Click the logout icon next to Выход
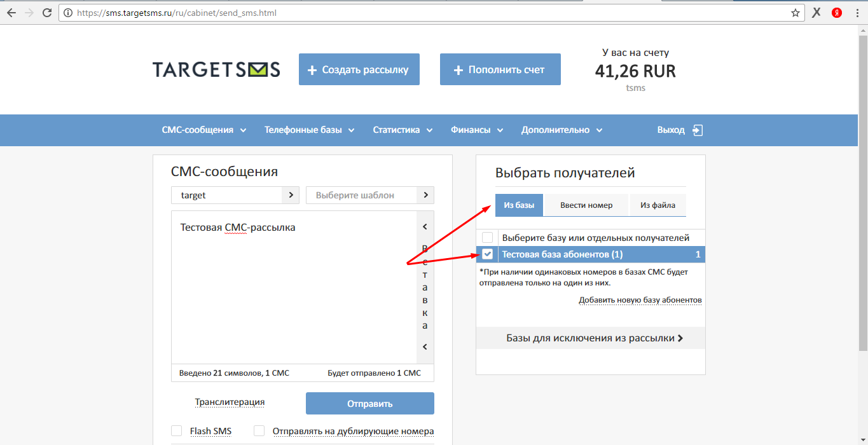Screen dimensions: 868x445 tap(698, 130)
